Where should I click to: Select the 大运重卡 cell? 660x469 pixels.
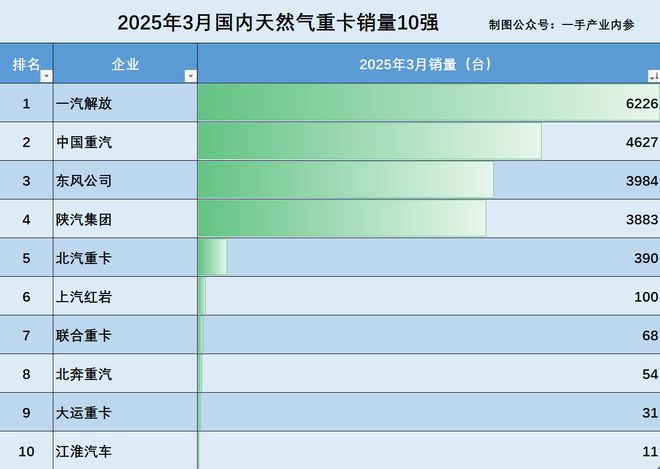click(x=125, y=413)
